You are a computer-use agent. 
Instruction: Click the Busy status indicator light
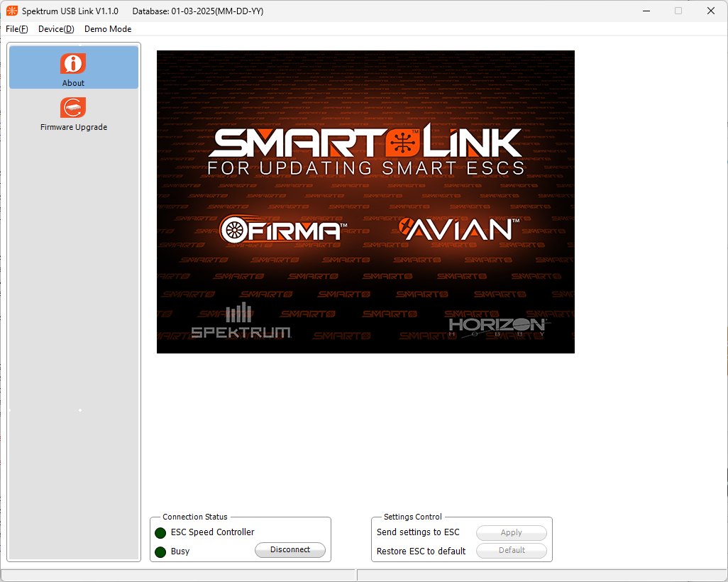pos(160,550)
